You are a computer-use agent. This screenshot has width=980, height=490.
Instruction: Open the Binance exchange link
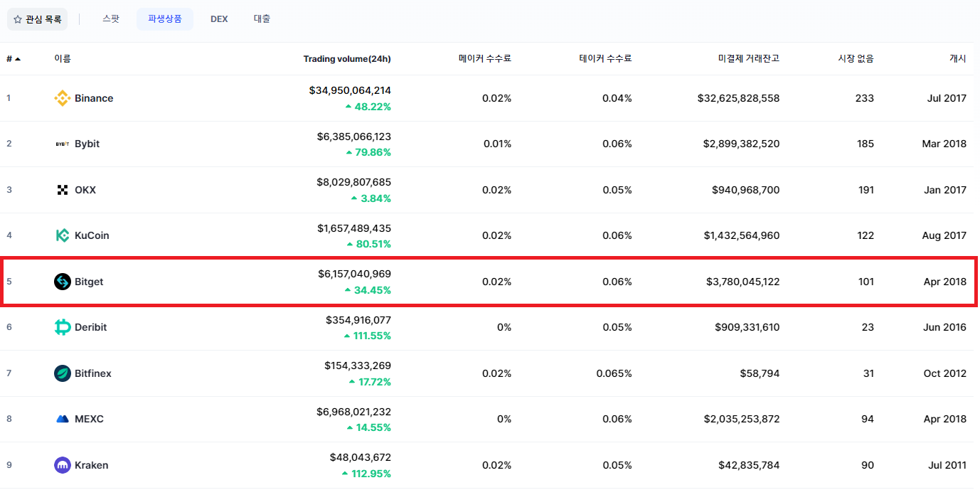pyautogui.click(x=94, y=98)
